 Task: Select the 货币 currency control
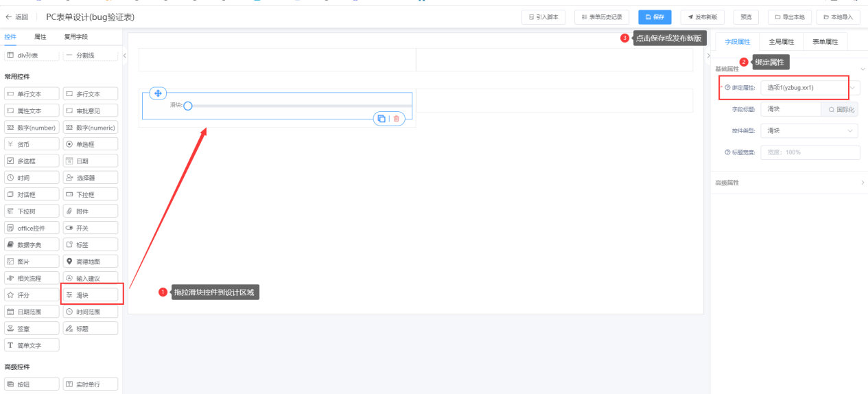[32, 144]
